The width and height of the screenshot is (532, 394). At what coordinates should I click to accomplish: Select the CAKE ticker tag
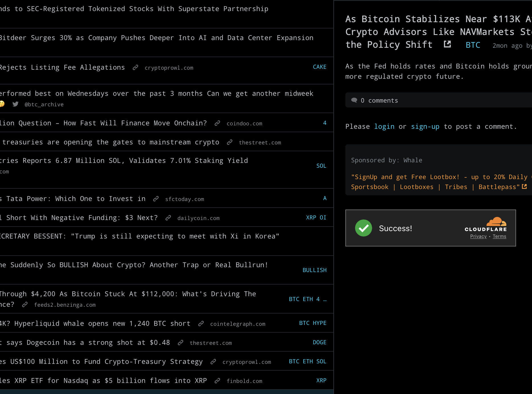tap(319, 67)
